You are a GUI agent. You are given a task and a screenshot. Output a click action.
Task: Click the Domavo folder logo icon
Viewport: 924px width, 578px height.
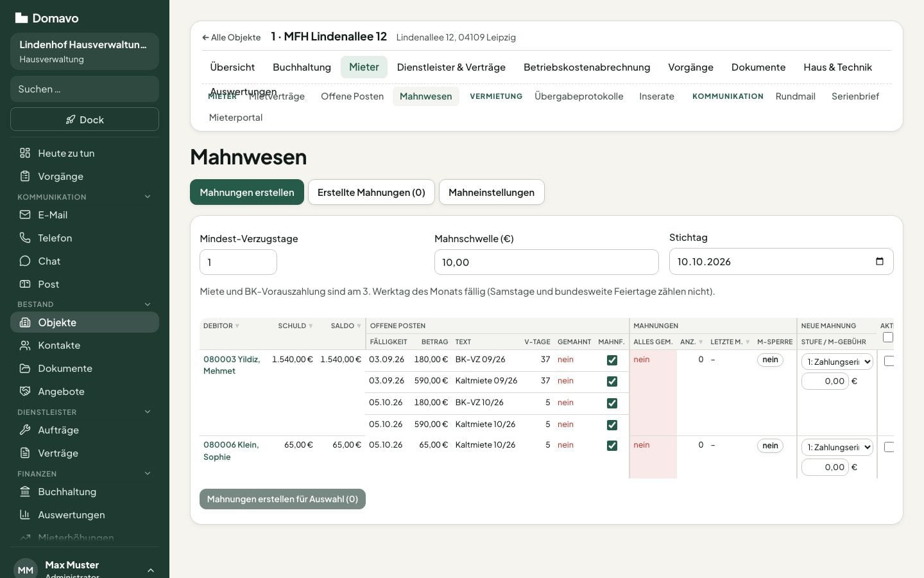click(21, 18)
